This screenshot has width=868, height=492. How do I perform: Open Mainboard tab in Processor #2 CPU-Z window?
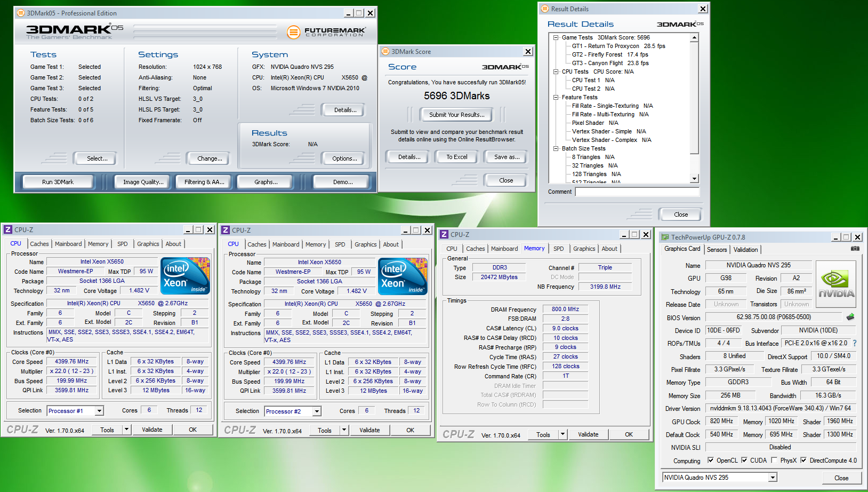click(x=286, y=244)
